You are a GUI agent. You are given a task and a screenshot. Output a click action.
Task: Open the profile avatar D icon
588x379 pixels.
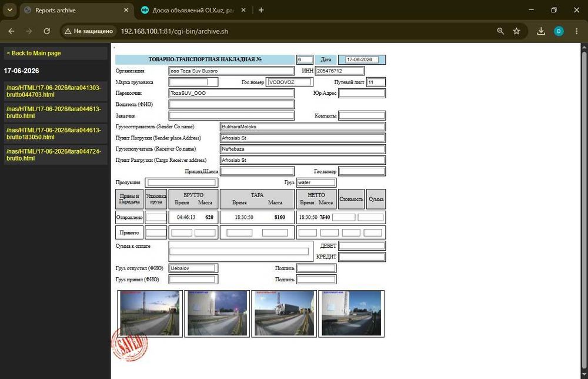(x=559, y=31)
